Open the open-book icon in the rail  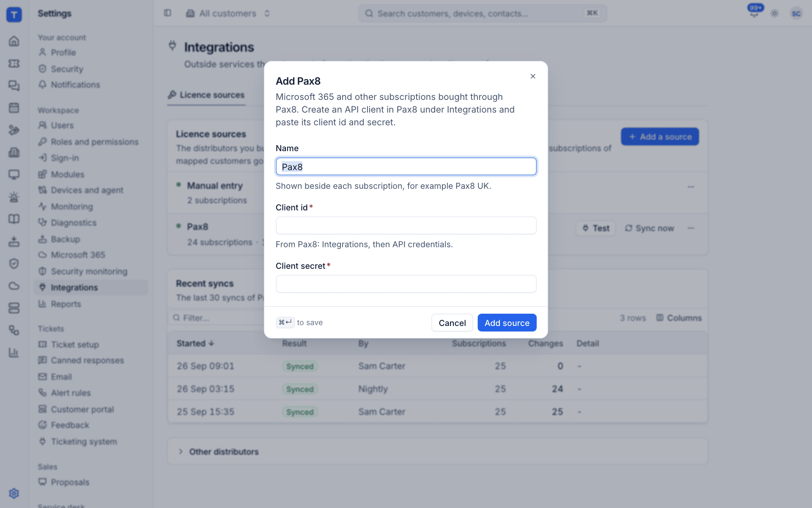click(x=14, y=219)
